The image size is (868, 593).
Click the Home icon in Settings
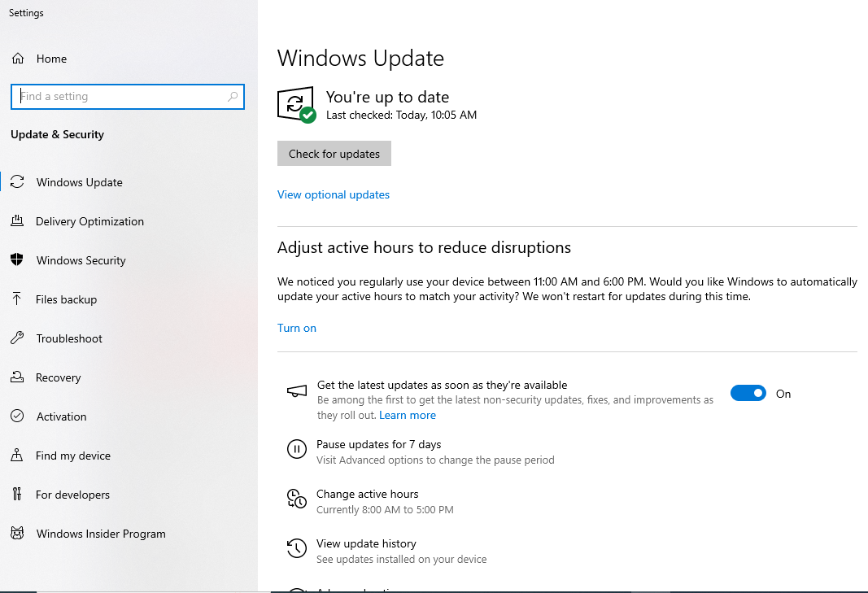[17, 58]
